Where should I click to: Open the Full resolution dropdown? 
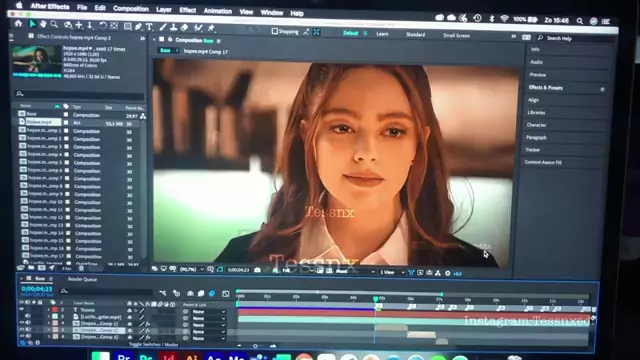coord(297,271)
